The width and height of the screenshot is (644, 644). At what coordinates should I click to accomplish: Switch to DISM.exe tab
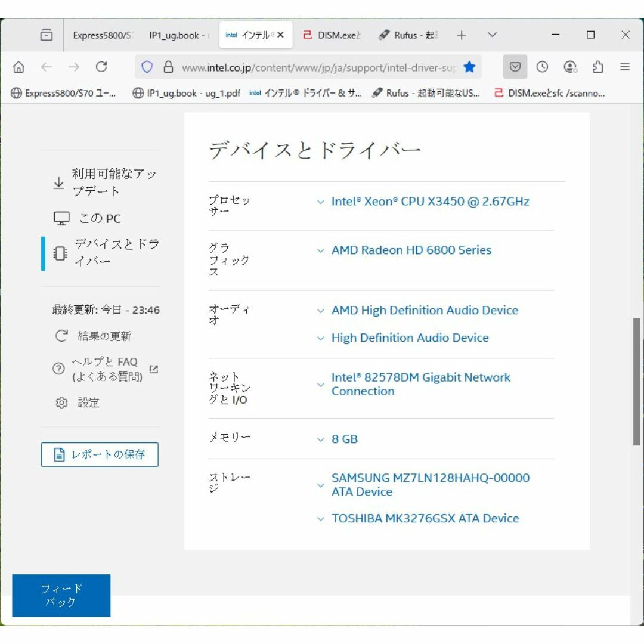tap(332, 35)
